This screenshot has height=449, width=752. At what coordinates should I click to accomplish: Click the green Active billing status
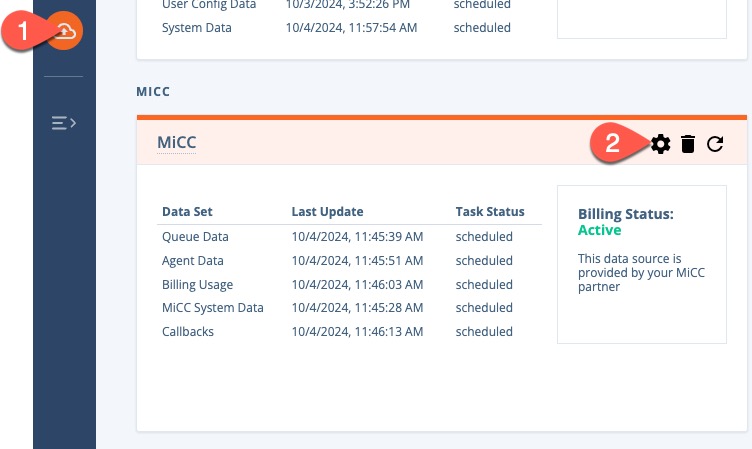click(599, 230)
